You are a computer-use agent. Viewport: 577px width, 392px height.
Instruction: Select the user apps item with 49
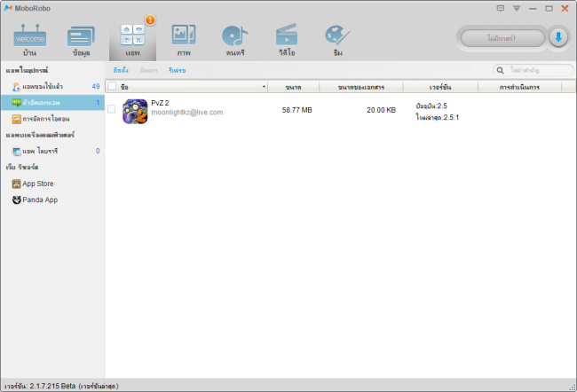tap(52, 86)
